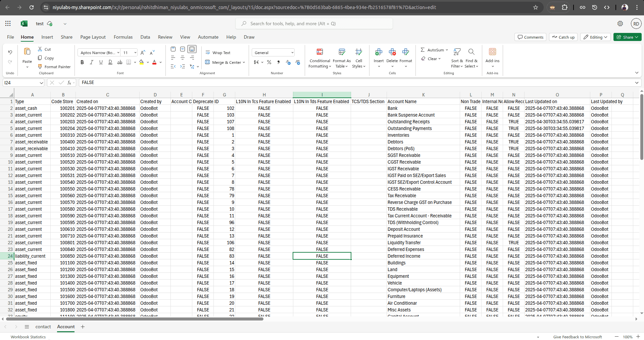Apply the yellow fill color
This screenshot has width=644, height=340.
142,62
